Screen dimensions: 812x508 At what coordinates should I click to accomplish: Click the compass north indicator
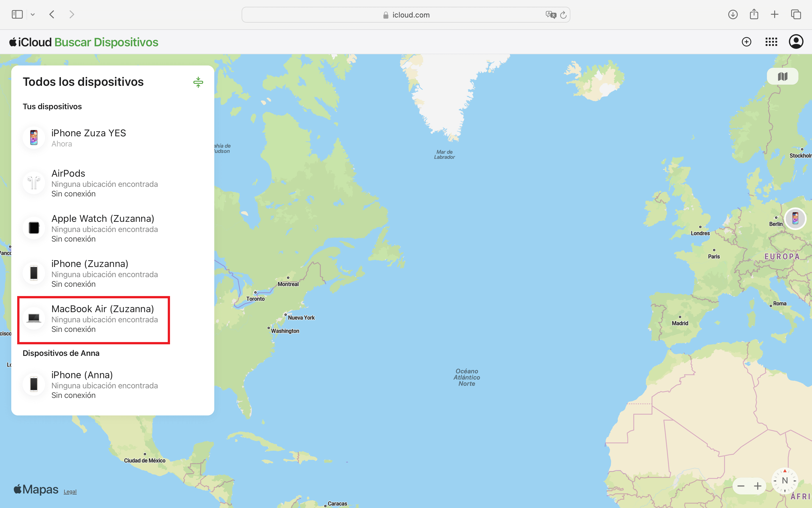(785, 481)
